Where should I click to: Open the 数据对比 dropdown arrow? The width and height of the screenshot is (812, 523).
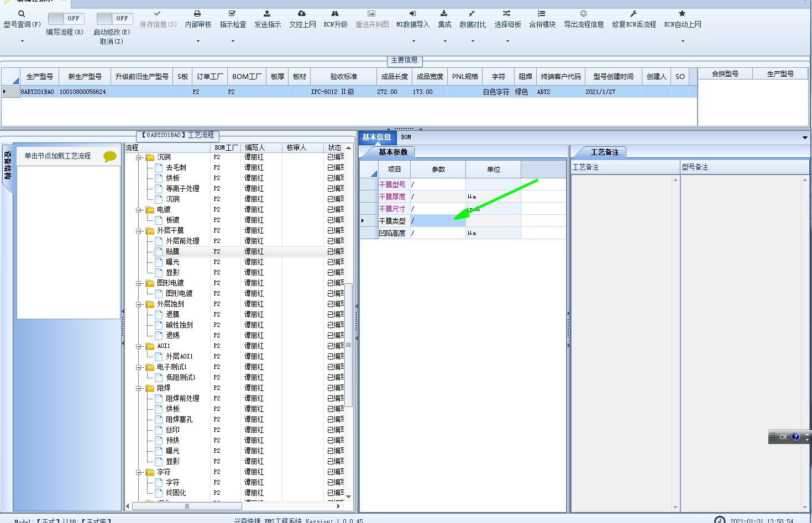(473, 41)
